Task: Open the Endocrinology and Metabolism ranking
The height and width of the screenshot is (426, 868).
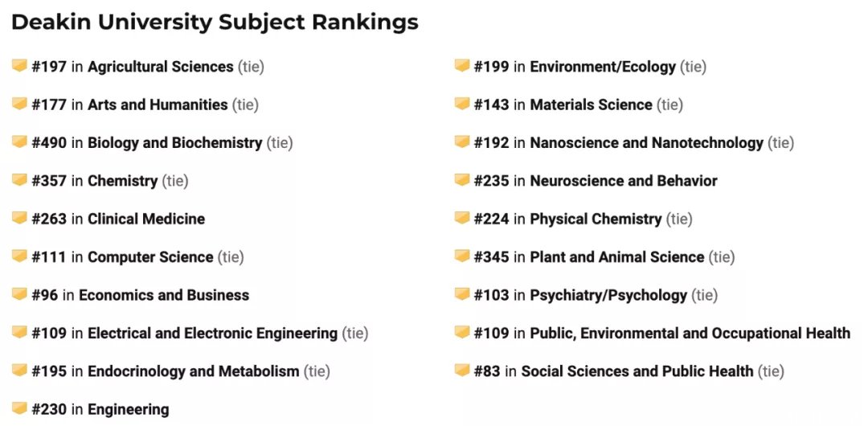Action: [193, 371]
